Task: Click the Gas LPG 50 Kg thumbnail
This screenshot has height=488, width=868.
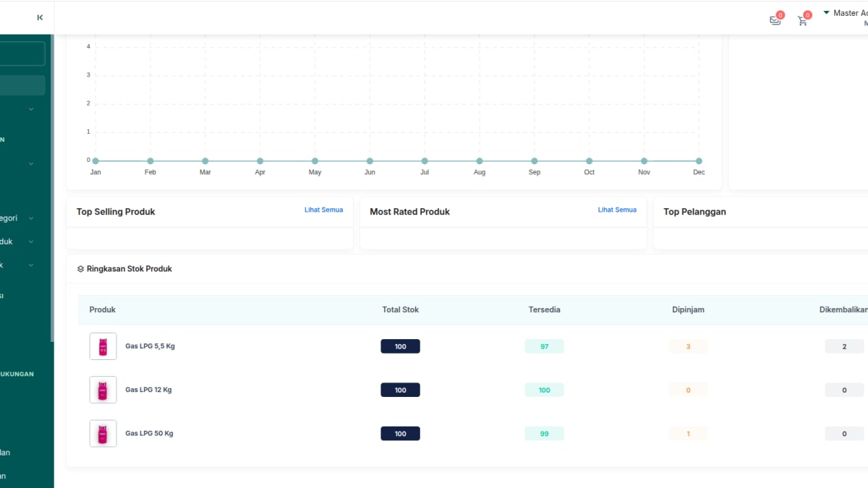Action: [103, 434]
